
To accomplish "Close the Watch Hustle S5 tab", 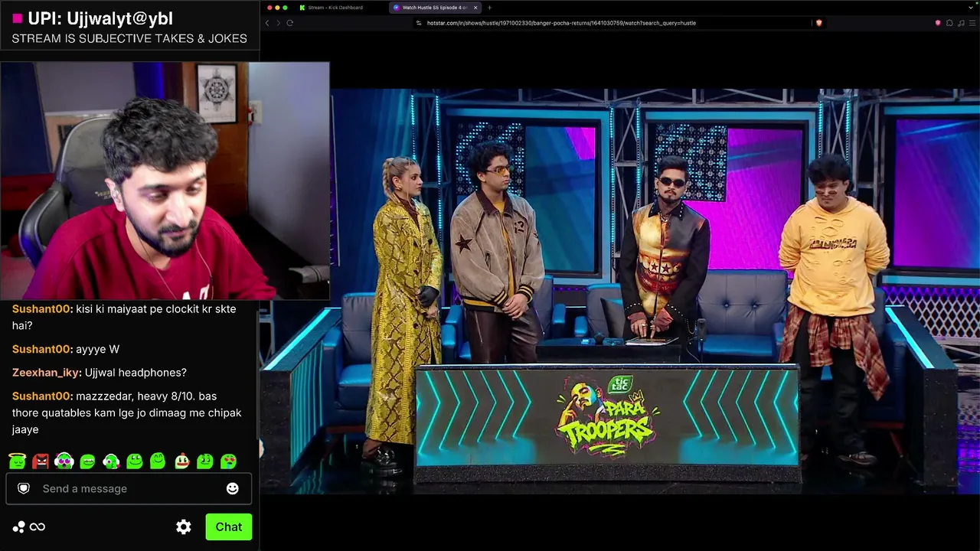I will (x=475, y=8).
